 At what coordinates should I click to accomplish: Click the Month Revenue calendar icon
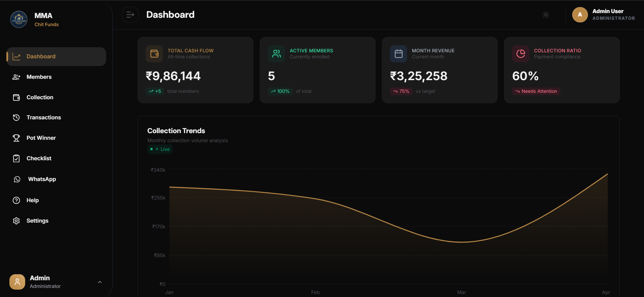tap(399, 54)
